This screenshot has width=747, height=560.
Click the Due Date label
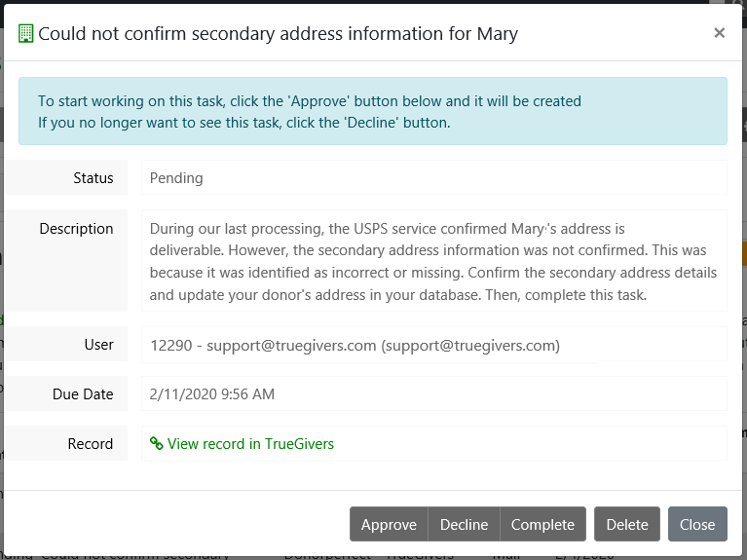point(83,394)
